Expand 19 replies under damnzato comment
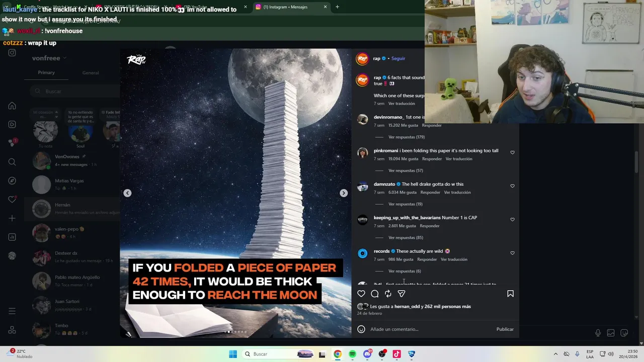The image size is (644, 362). coord(406,204)
